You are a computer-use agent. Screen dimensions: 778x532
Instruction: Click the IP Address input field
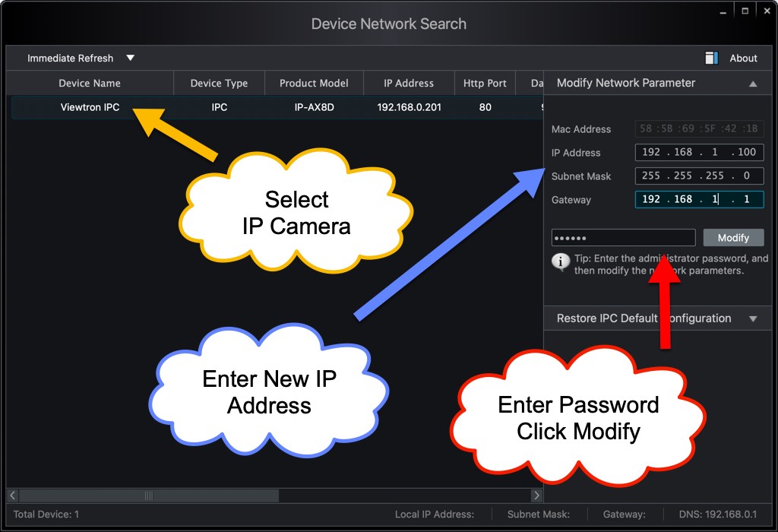pos(699,152)
